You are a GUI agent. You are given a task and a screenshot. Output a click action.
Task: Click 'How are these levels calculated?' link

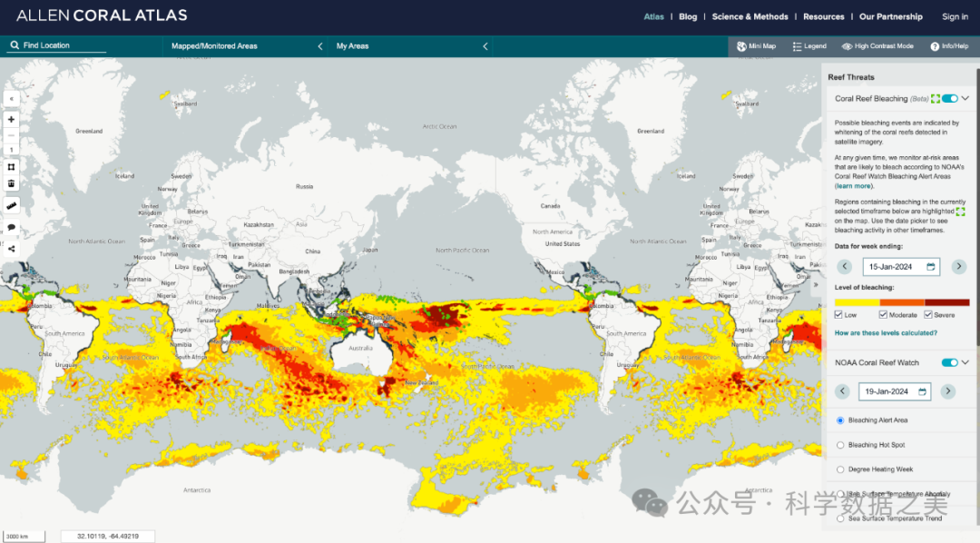click(887, 333)
